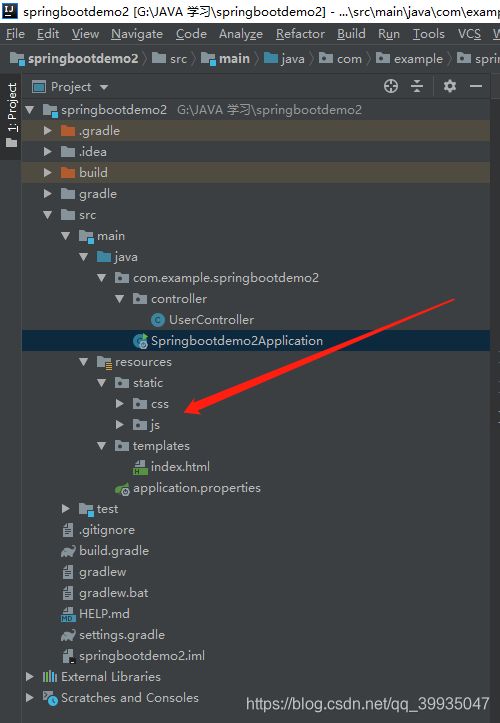Collapse the static folder

pyautogui.click(x=102, y=383)
